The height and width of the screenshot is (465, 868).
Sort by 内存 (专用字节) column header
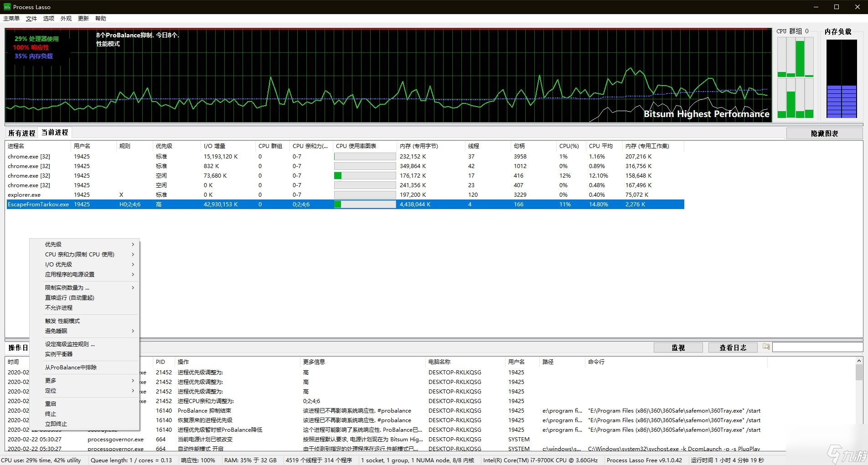pos(432,146)
